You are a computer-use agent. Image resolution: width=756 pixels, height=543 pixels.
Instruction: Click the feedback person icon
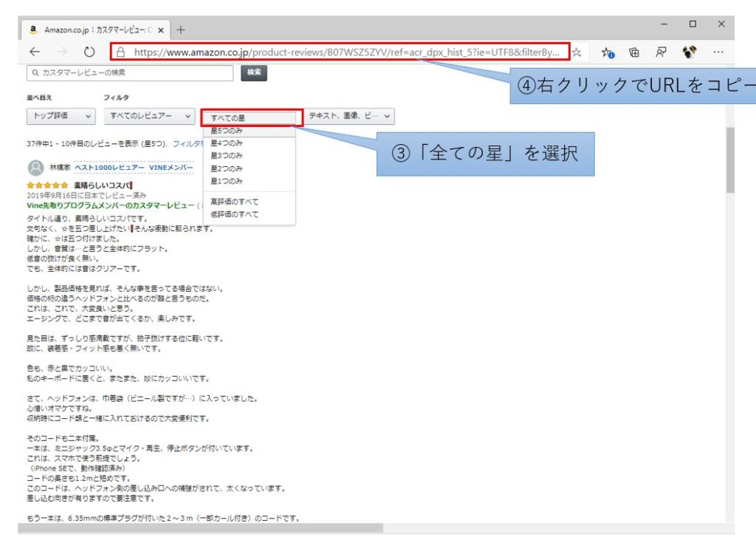[x=661, y=52]
